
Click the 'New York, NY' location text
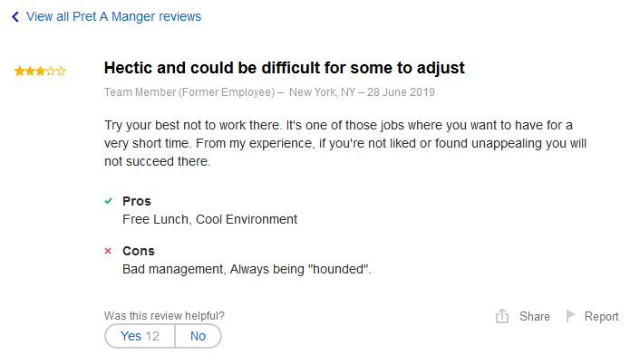click(x=325, y=92)
